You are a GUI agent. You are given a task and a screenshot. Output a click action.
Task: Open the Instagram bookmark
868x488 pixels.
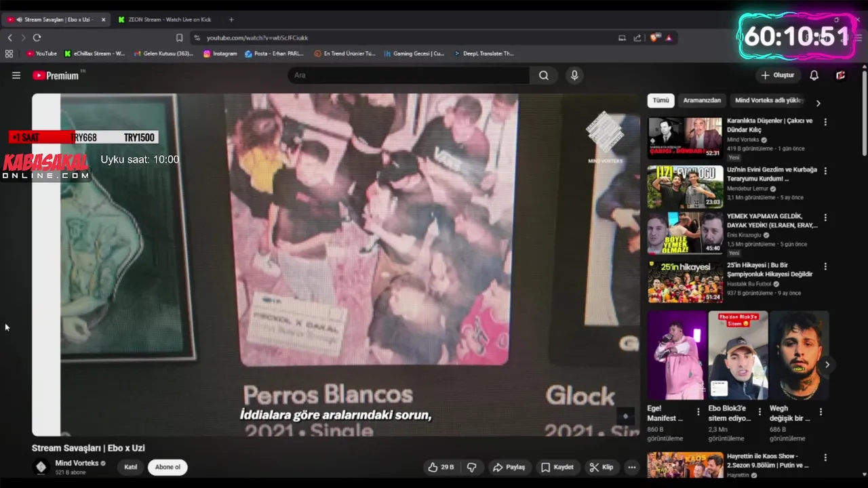coord(220,54)
